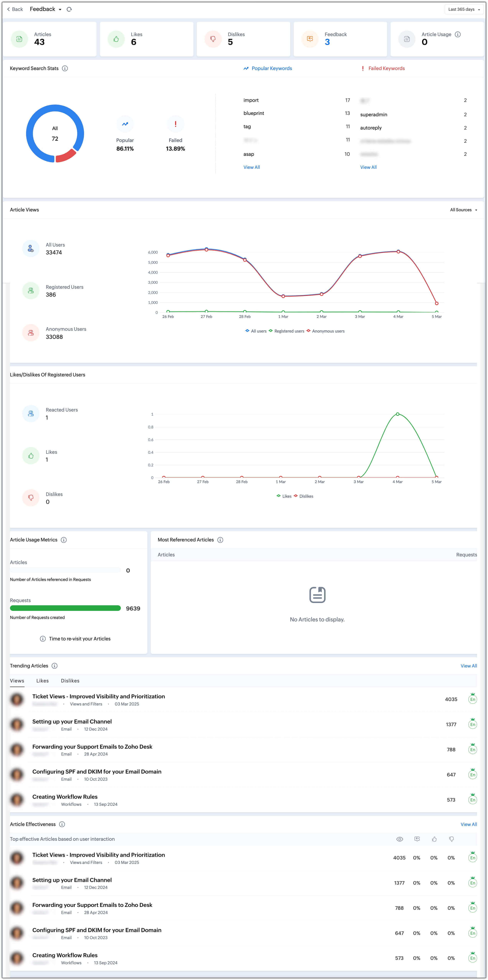This screenshot has width=488, height=980.
Task: Click the Registered Users icon
Action: click(31, 291)
